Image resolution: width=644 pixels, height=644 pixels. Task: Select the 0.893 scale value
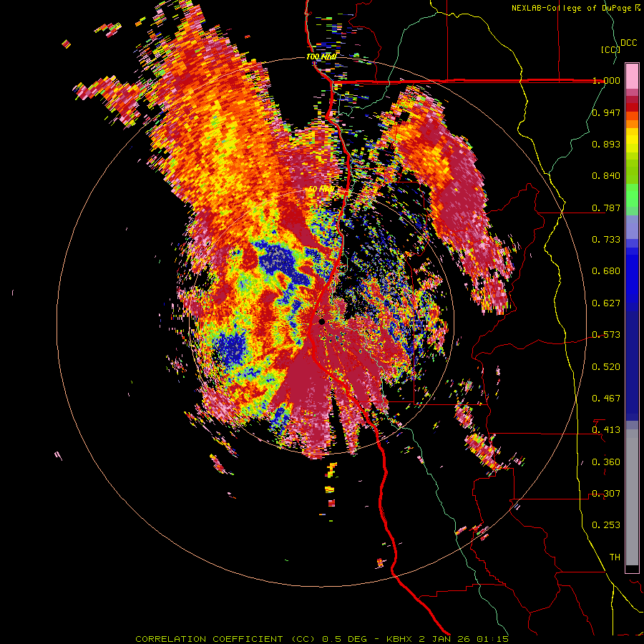pos(606,144)
